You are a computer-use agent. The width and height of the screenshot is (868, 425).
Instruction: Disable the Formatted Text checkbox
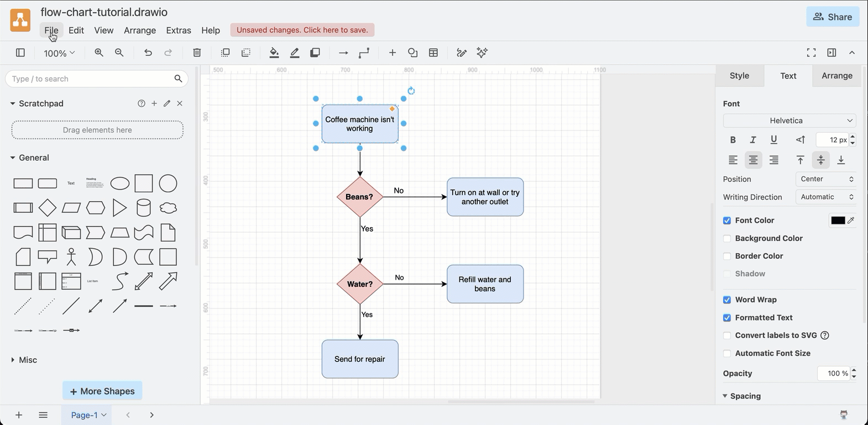727,318
